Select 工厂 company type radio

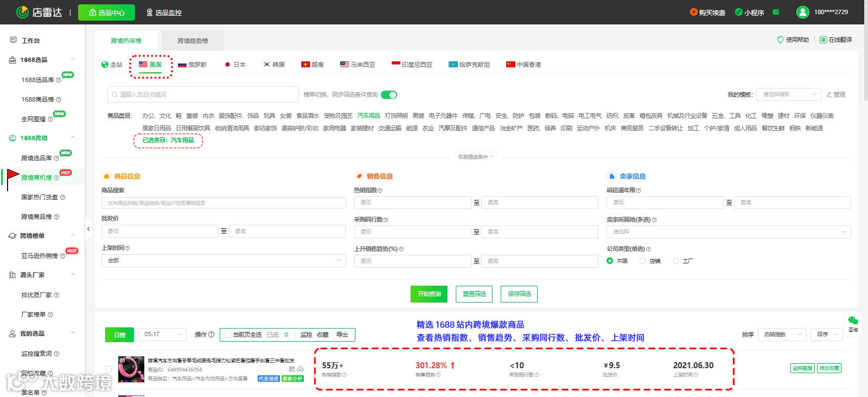pyautogui.click(x=676, y=261)
